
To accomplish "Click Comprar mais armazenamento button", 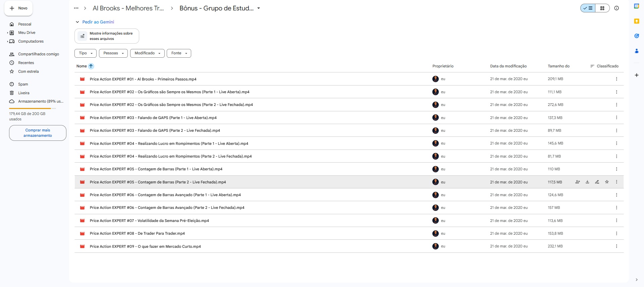I will point(38,133).
